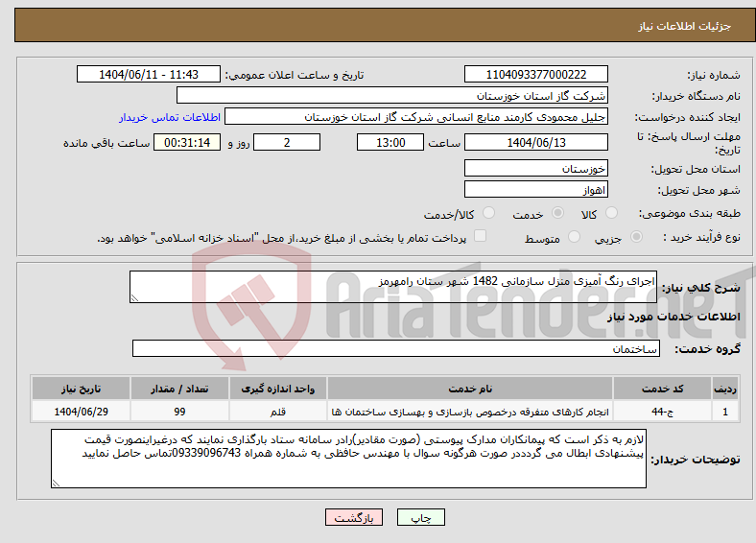Click the service name cell in row 1
Image resolution: width=756 pixels, height=543 pixels.
pyautogui.click(x=470, y=412)
